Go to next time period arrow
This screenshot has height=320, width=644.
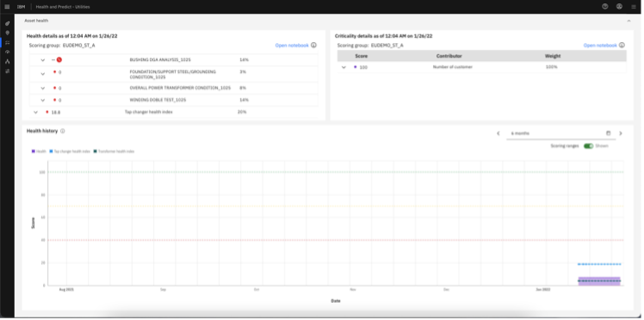621,133
